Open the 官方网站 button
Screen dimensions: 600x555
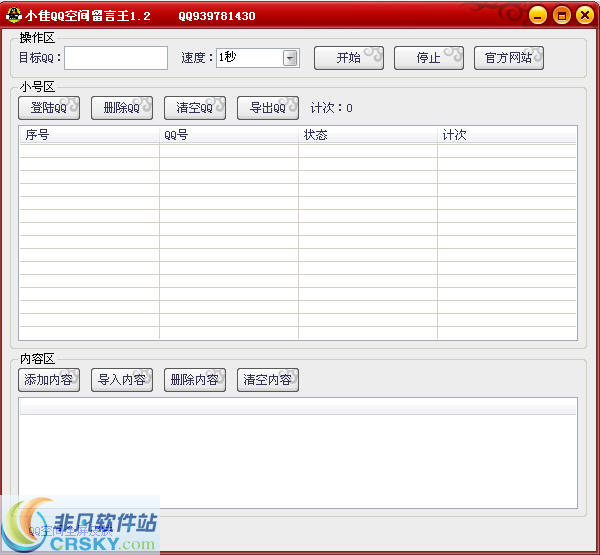(x=509, y=58)
